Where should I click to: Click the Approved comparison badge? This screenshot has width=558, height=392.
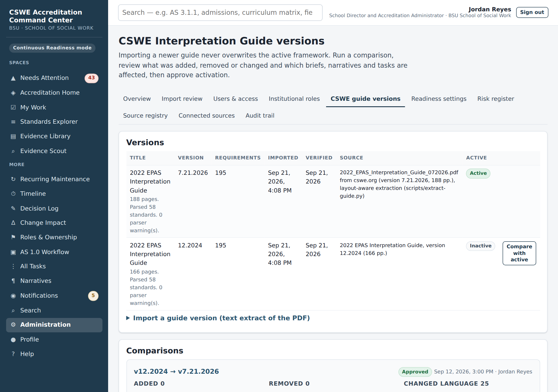pos(415,372)
